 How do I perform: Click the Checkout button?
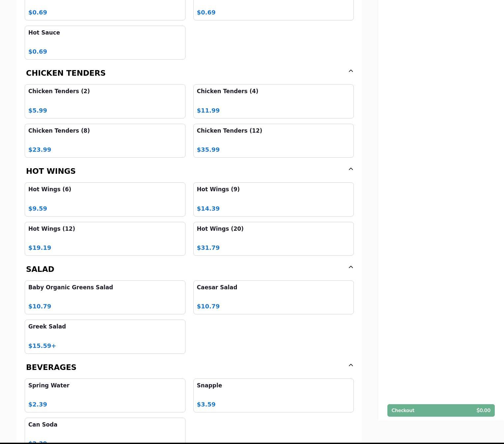tap(441, 410)
